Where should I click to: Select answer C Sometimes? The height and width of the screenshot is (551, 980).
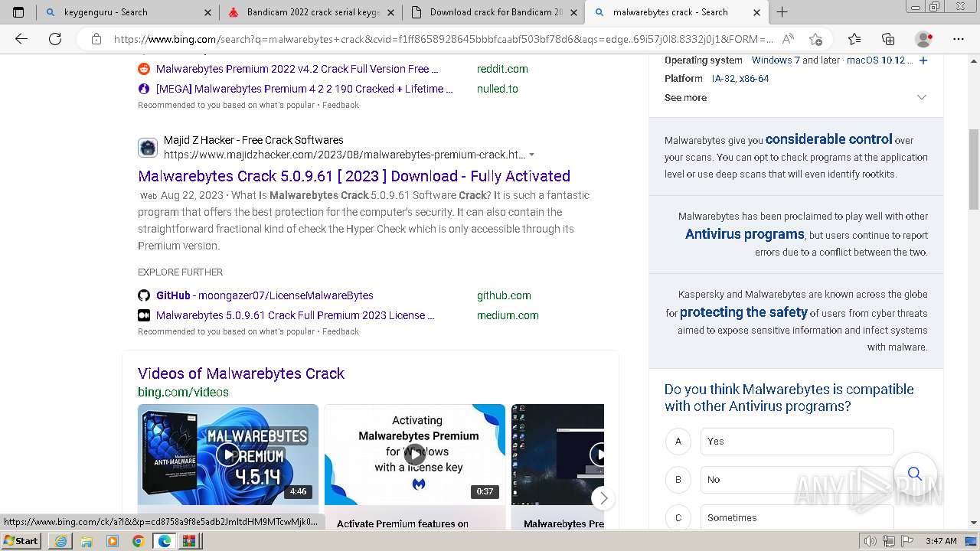click(x=797, y=518)
